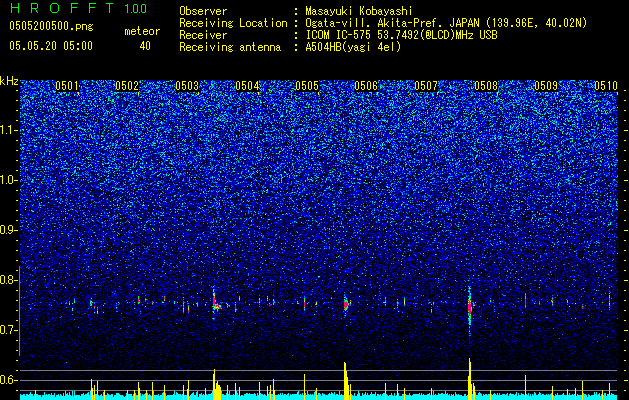Screen dimensions: 629x400
Task: Click time marker 0508
Action: tap(486, 86)
